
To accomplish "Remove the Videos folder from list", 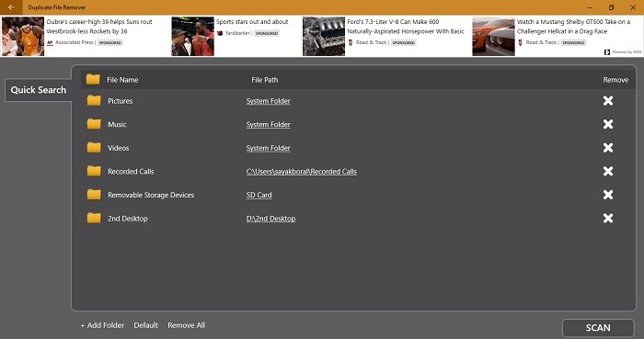I will pos(608,148).
